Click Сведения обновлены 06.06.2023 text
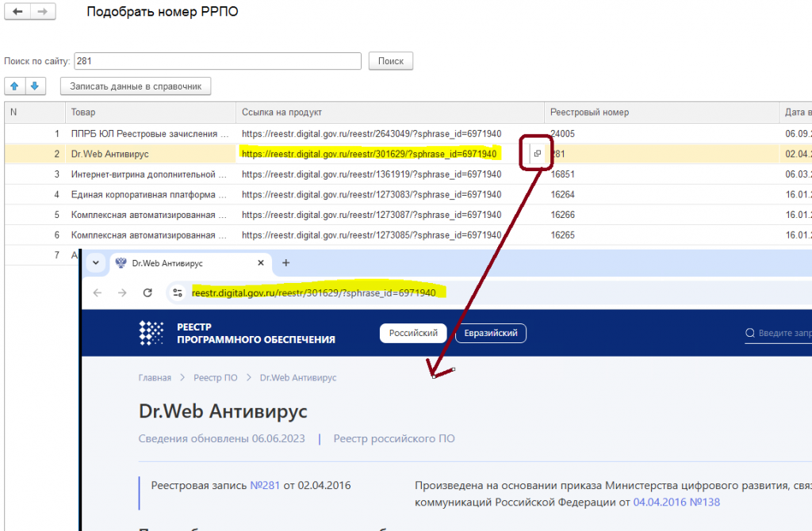Image resolution: width=812 pixels, height=531 pixels. 222,439
